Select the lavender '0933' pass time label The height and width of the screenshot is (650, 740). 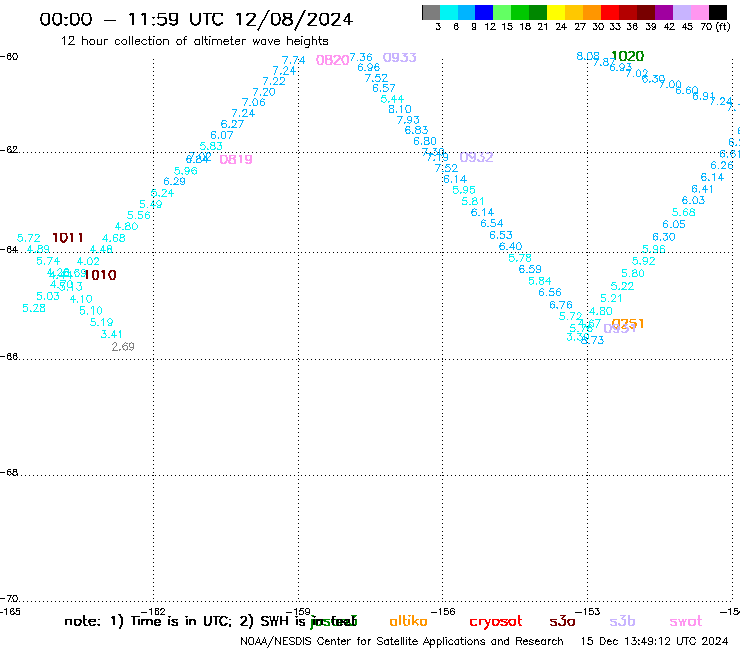399,58
